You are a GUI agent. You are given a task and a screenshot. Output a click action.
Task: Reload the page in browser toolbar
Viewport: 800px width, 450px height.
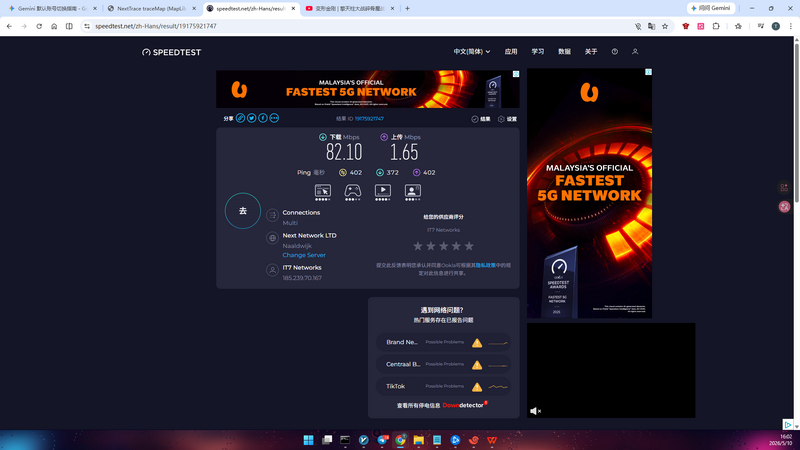click(x=39, y=26)
